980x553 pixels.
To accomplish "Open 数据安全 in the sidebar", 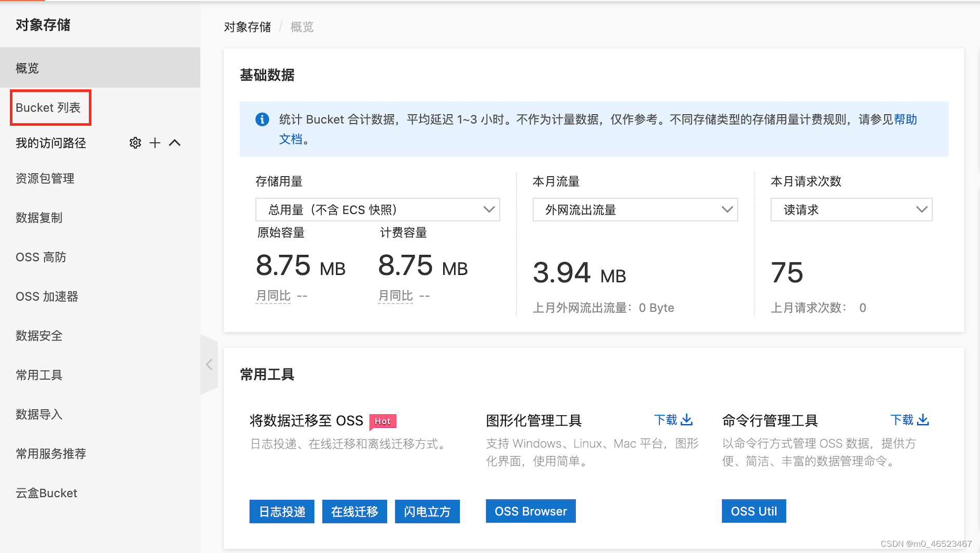I will (39, 336).
